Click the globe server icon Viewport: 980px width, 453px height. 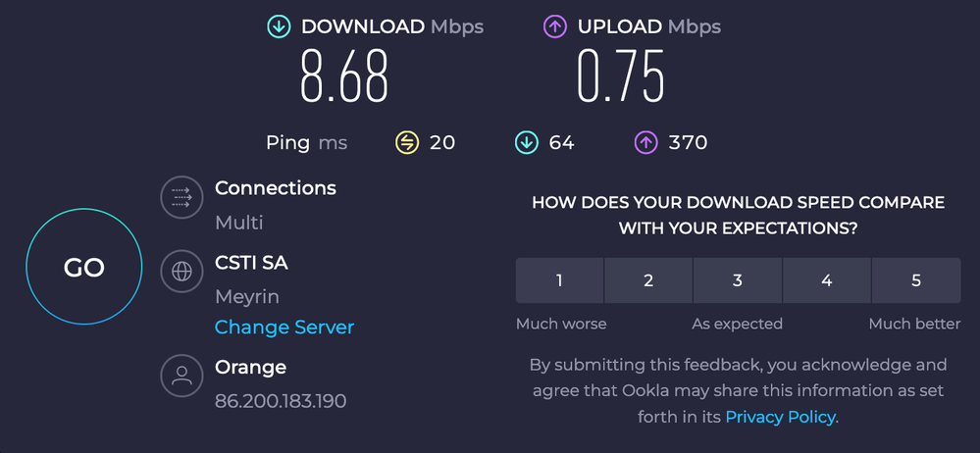click(181, 272)
